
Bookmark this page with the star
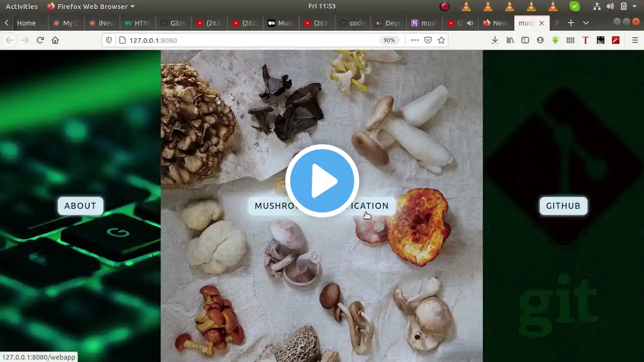(441, 40)
